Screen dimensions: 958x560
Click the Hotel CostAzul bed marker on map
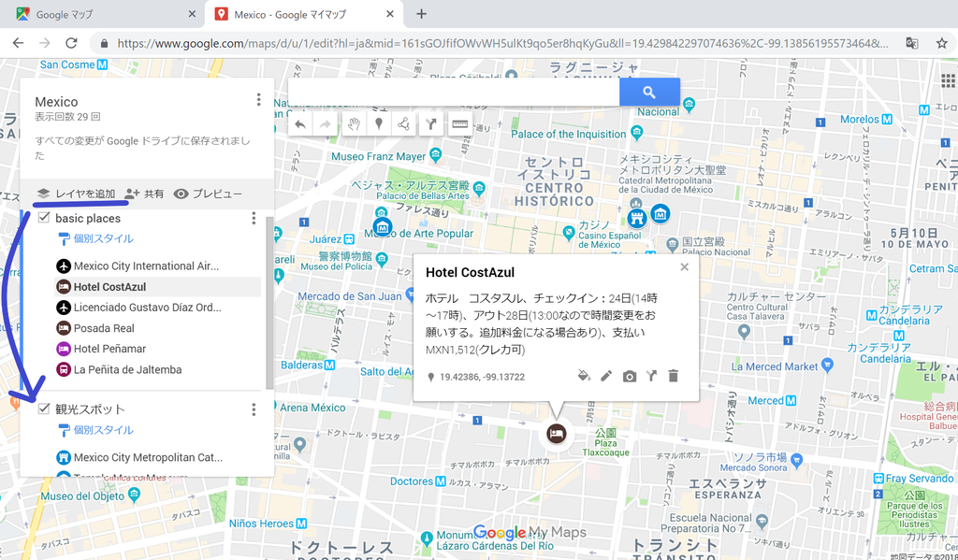point(556,434)
